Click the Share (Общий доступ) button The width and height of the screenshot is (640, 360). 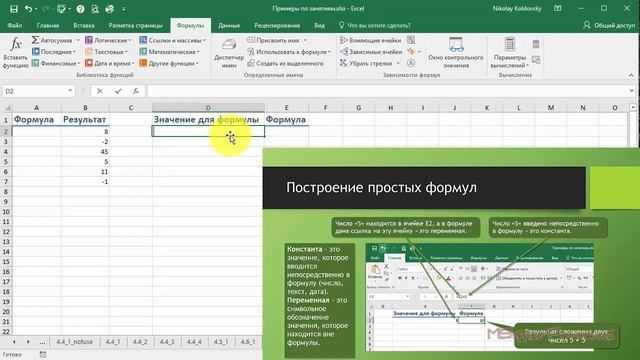click(609, 25)
